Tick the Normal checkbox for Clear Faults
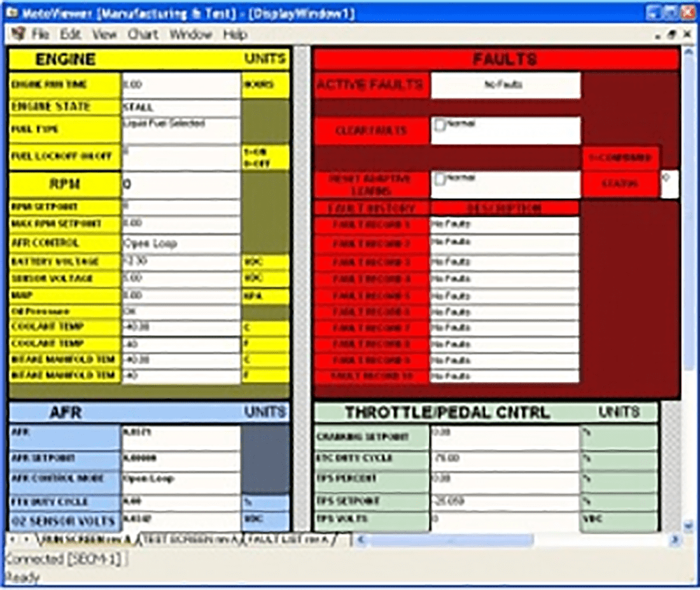700x590 pixels. [x=440, y=125]
